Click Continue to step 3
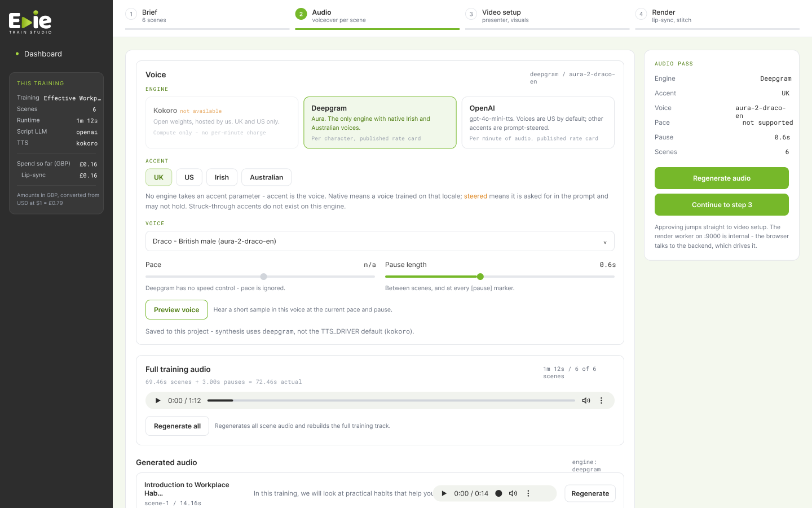 point(722,205)
